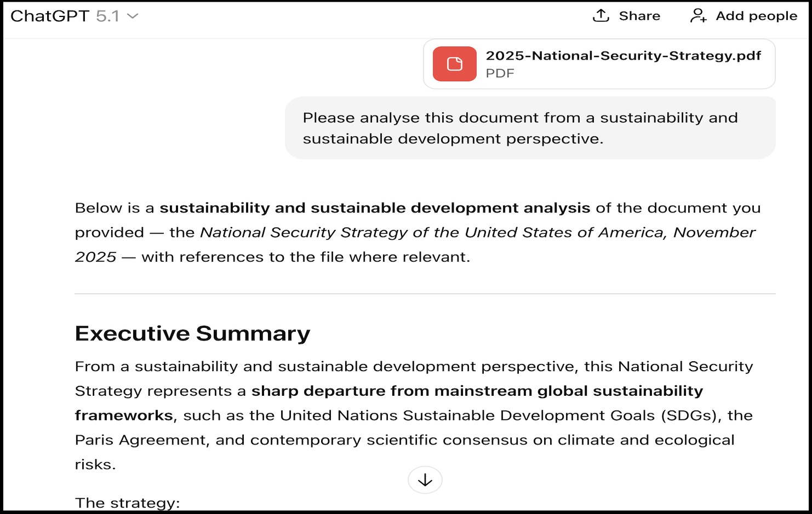Image resolution: width=812 pixels, height=514 pixels.
Task: Expand the model chevron beside 5.1
Action: 133,16
